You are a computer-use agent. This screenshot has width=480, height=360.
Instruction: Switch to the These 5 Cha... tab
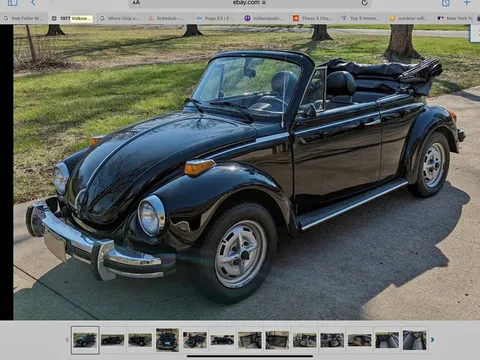coord(313,18)
